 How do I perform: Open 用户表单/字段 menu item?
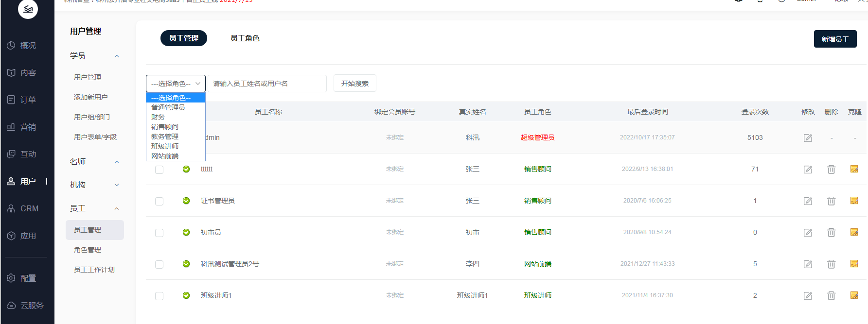point(95,137)
